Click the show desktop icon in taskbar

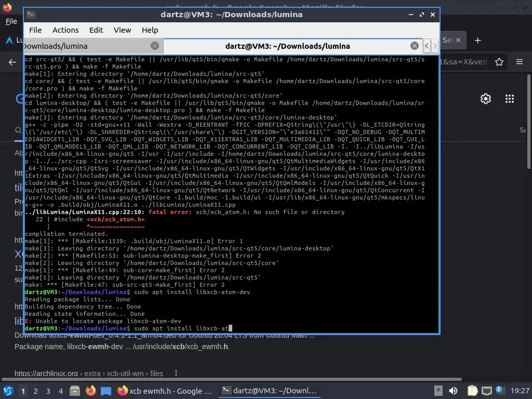tap(106, 391)
